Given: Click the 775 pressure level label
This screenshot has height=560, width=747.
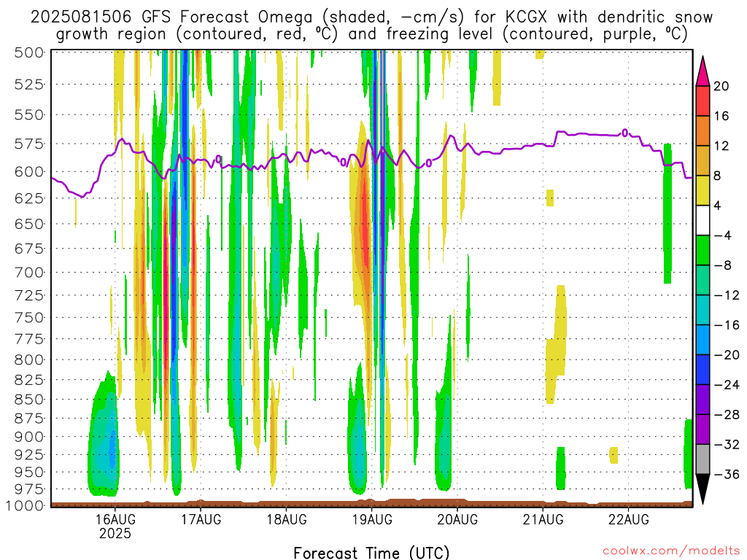Looking at the screenshot, I should click(29, 339).
